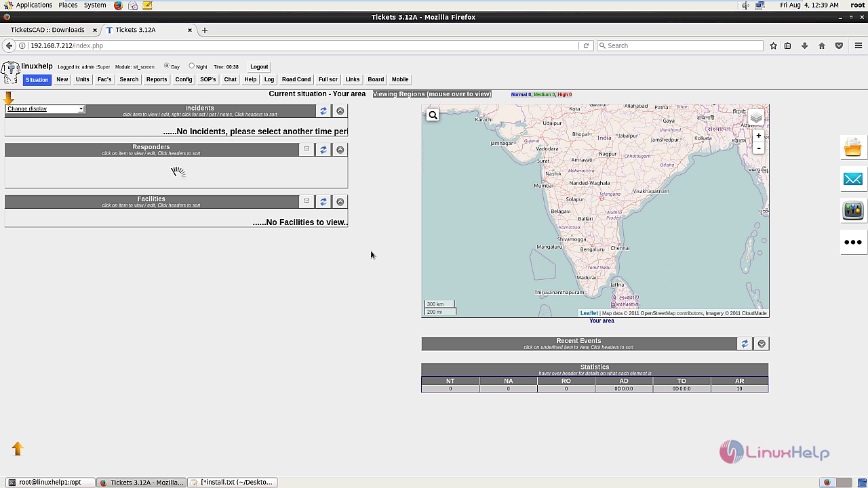Click the NT statistics header
Screen dimensions: 868x488
[450, 381]
